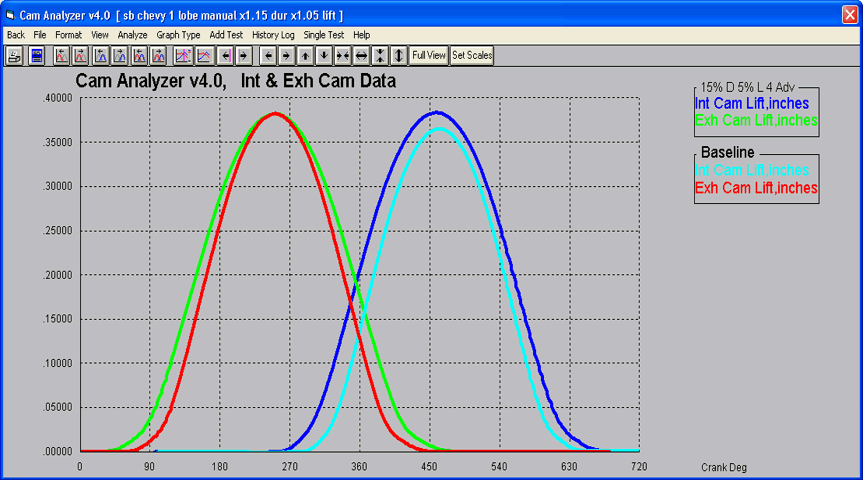Image resolution: width=864 pixels, height=480 pixels.
Task: Expand the graph vertically with the double-headed vertical arrow
Action: [399, 56]
